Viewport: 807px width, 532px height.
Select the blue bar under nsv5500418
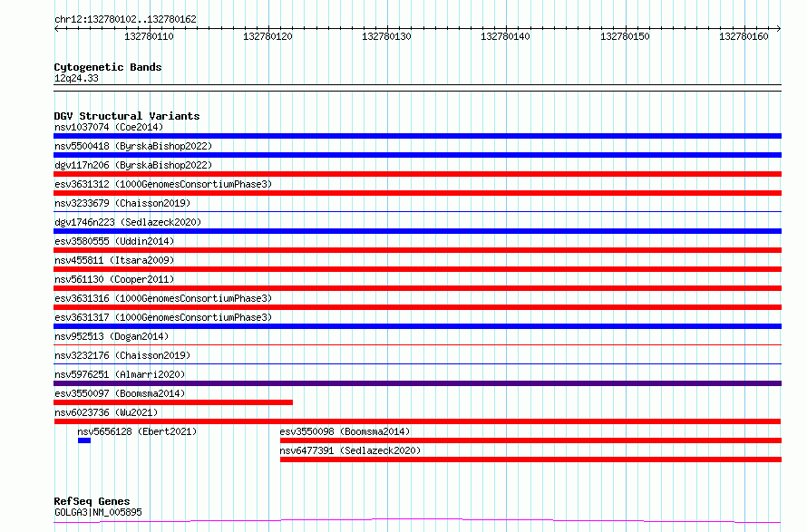tap(417, 155)
